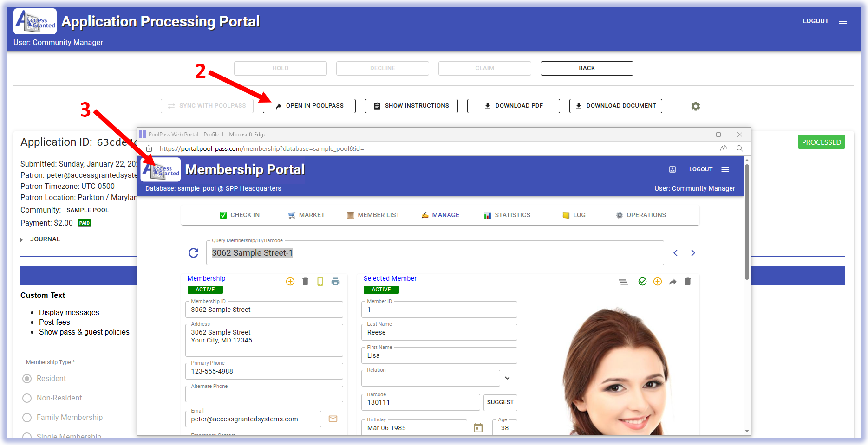Open the Statistics tab

[x=507, y=215]
